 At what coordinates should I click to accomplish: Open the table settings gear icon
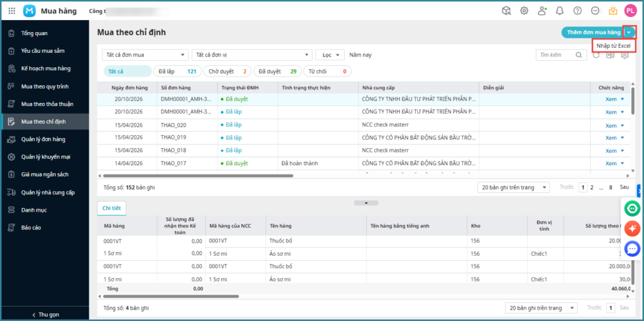pos(625,55)
